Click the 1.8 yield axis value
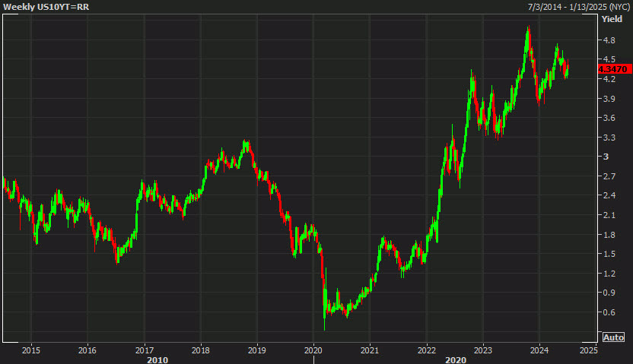Image resolution: width=633 pixels, height=364 pixels. click(x=609, y=235)
